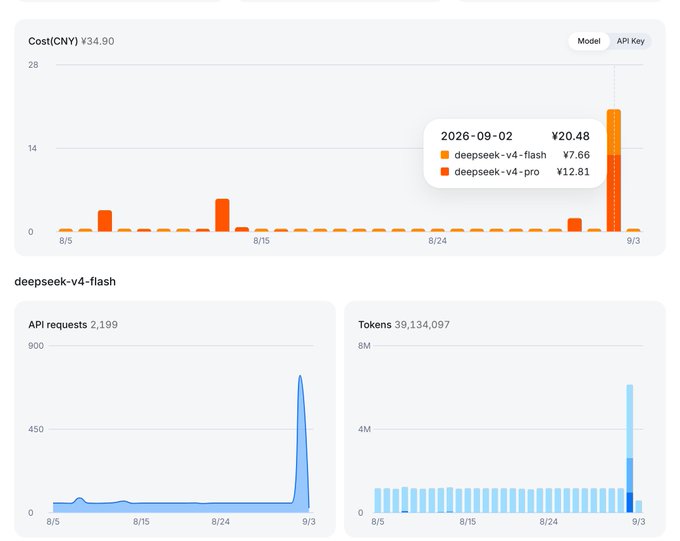680x541 pixels.
Task: Click the 8/15 label on API requests chart
Action: coord(141,521)
